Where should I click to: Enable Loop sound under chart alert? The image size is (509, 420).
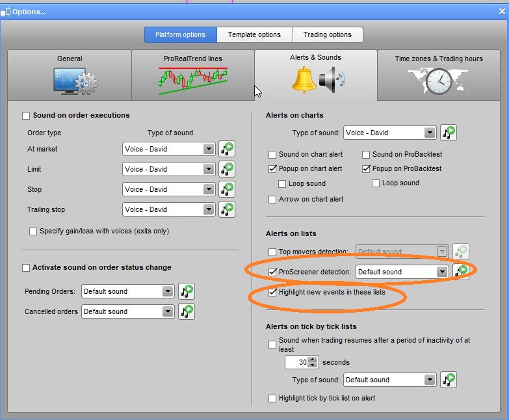[x=282, y=184]
